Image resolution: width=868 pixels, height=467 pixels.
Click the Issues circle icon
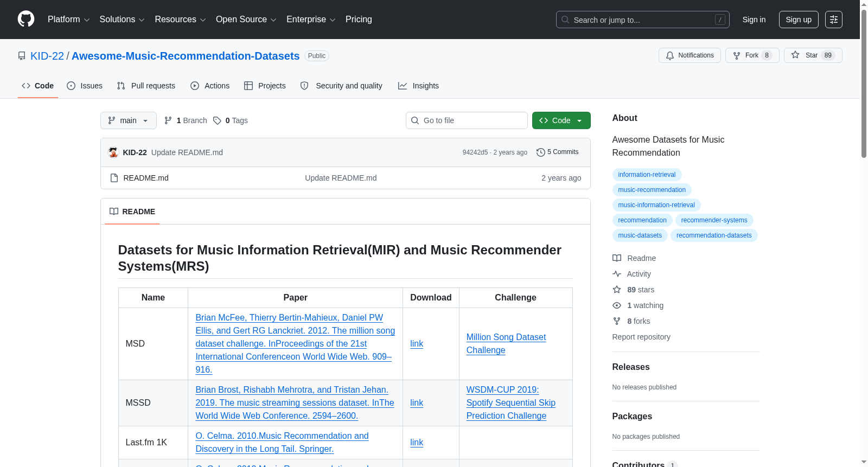coord(71,86)
